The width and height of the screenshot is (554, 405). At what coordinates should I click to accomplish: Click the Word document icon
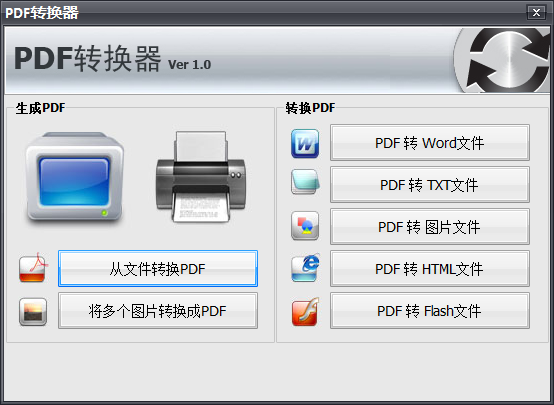[305, 143]
